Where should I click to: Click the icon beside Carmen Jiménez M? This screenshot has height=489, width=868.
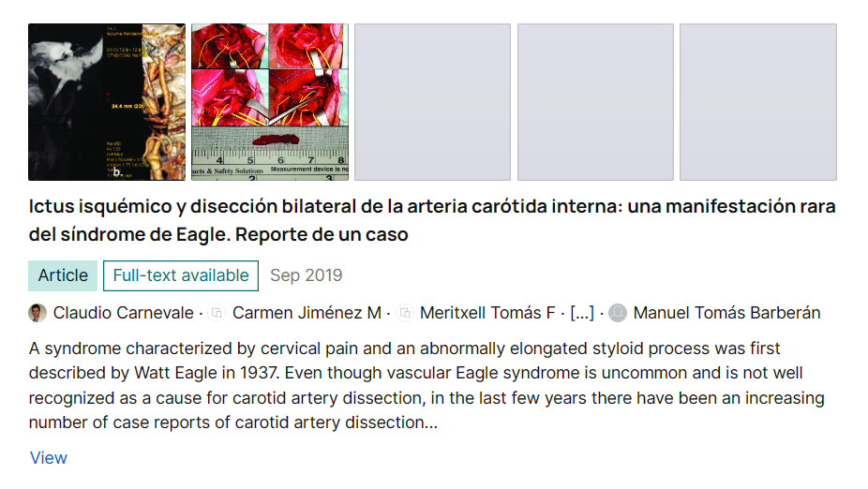[x=217, y=313]
